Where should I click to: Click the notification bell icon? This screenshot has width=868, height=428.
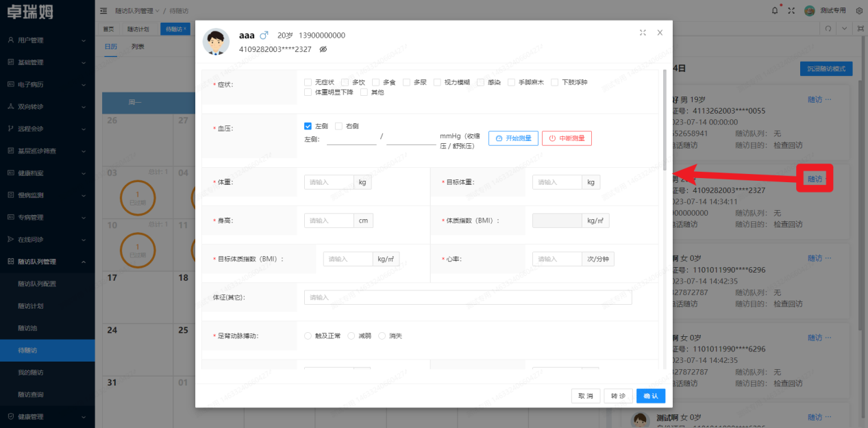pyautogui.click(x=775, y=10)
